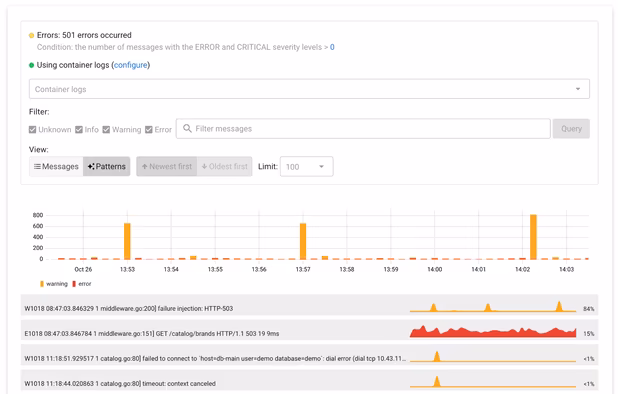The image size is (618, 394).
Task: Switch to the Messages view
Action: click(x=56, y=166)
